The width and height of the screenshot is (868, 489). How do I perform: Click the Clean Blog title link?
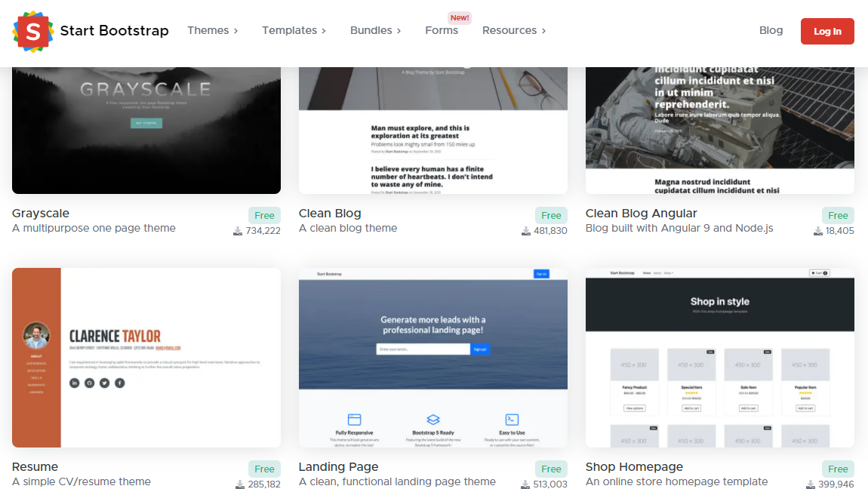tap(330, 214)
